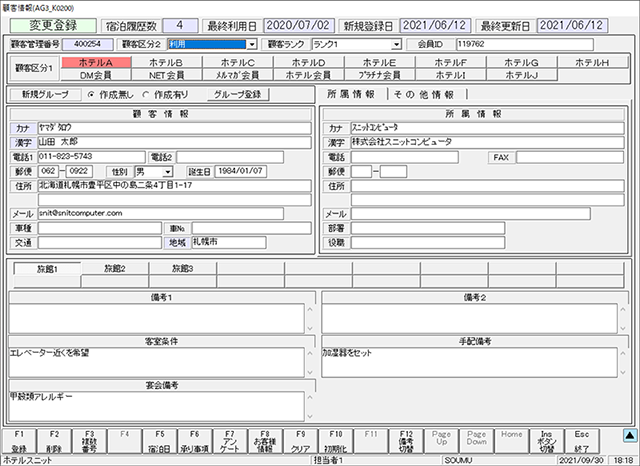Click Esc 終了 to exit
Viewport: 640px width, 466px height.
tap(582, 441)
